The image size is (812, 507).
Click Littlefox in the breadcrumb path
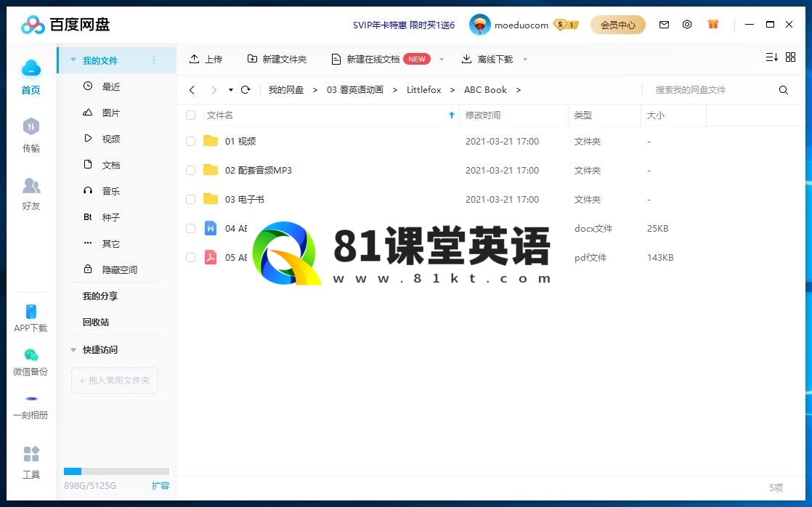pyautogui.click(x=423, y=90)
